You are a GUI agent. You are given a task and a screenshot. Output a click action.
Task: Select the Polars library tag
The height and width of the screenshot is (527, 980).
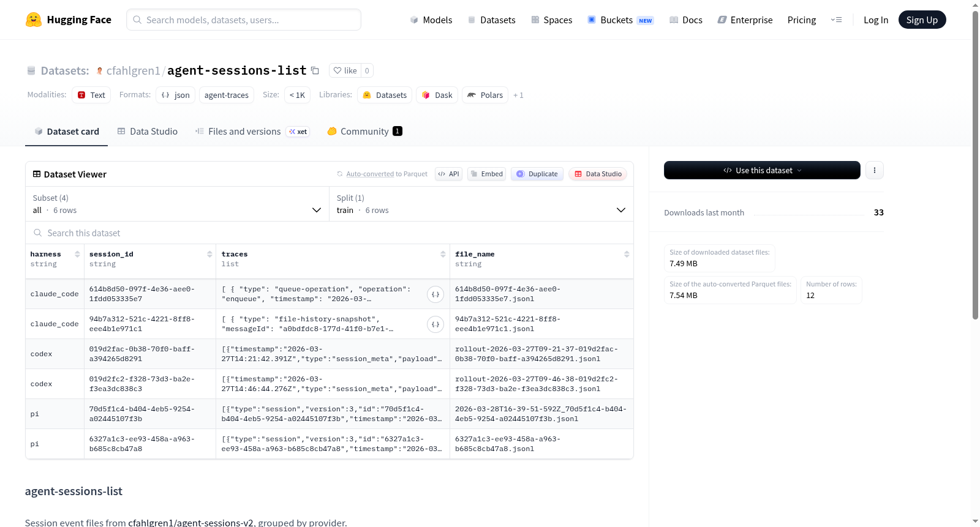[x=485, y=95]
